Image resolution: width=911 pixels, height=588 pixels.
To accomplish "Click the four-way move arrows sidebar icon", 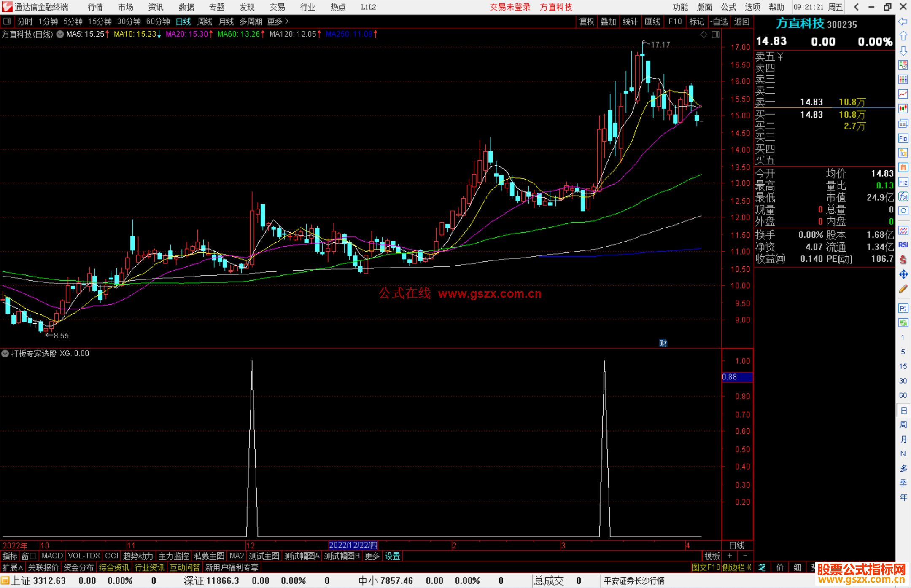I will click(903, 274).
